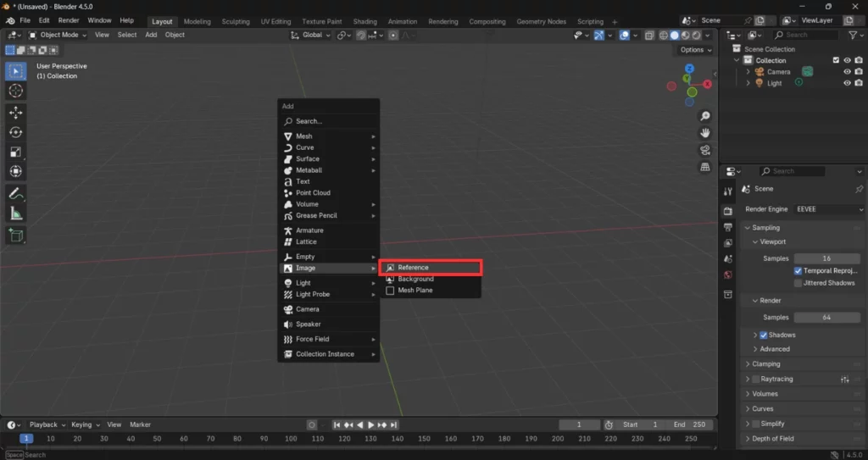The height and width of the screenshot is (460, 868).
Task: Click the Options button in viewport header
Action: pyautogui.click(x=695, y=50)
